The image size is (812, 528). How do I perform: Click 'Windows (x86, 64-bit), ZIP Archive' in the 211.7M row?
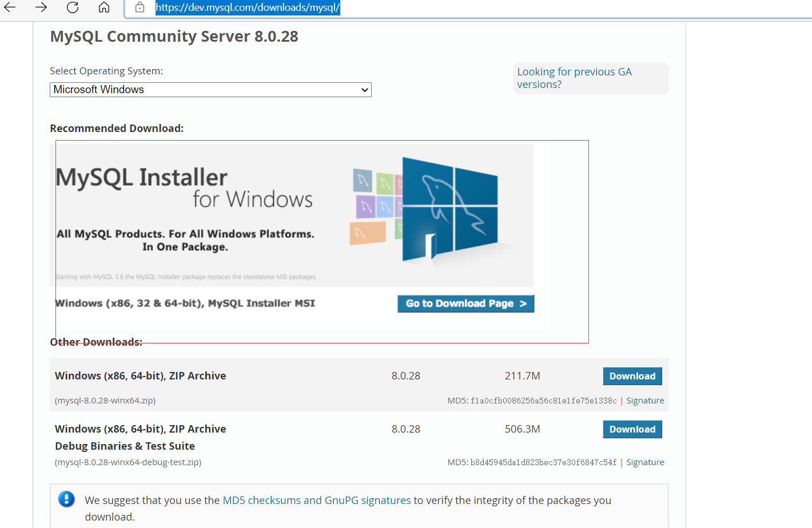pos(141,376)
